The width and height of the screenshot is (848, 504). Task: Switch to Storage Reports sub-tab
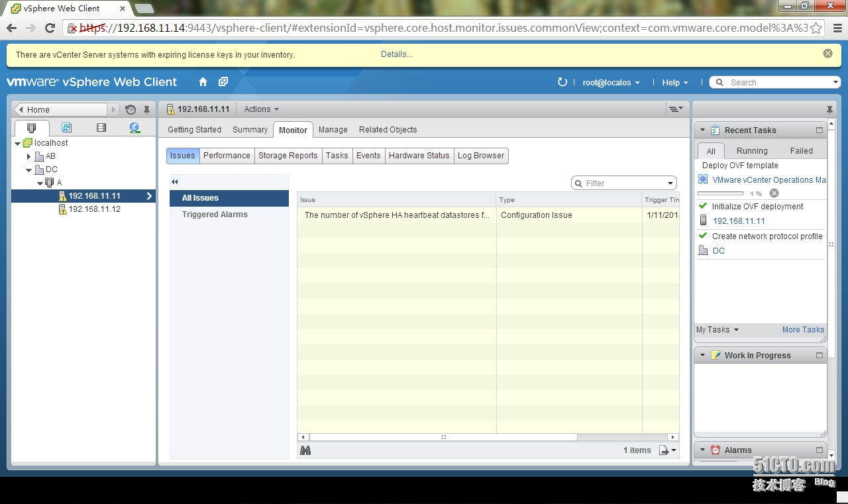288,156
